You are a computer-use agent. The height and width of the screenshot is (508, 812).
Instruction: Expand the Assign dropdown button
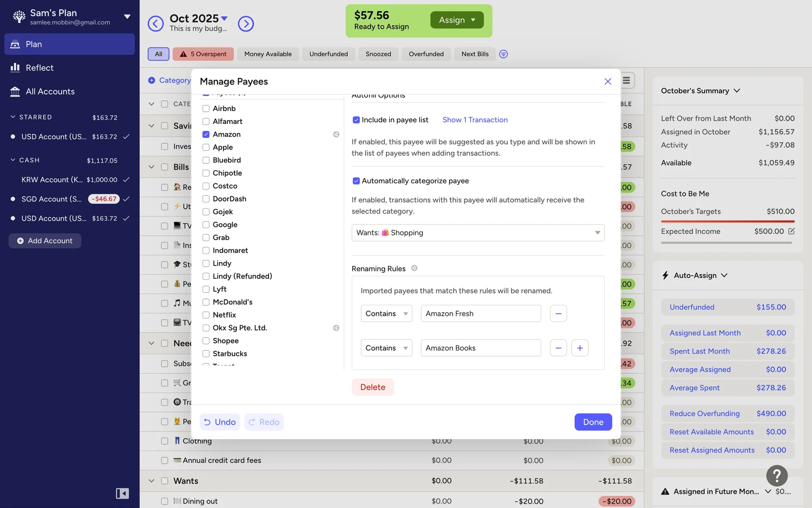(x=457, y=20)
